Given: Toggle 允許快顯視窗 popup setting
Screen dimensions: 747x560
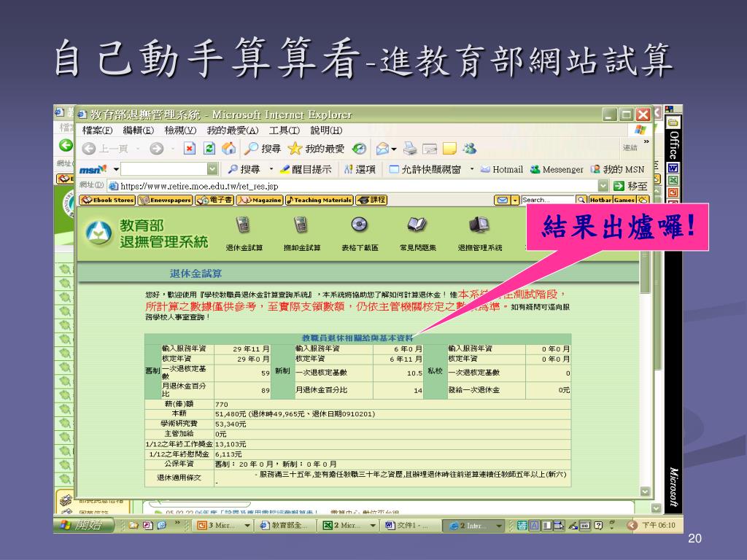Looking at the screenshot, I should tap(425, 169).
